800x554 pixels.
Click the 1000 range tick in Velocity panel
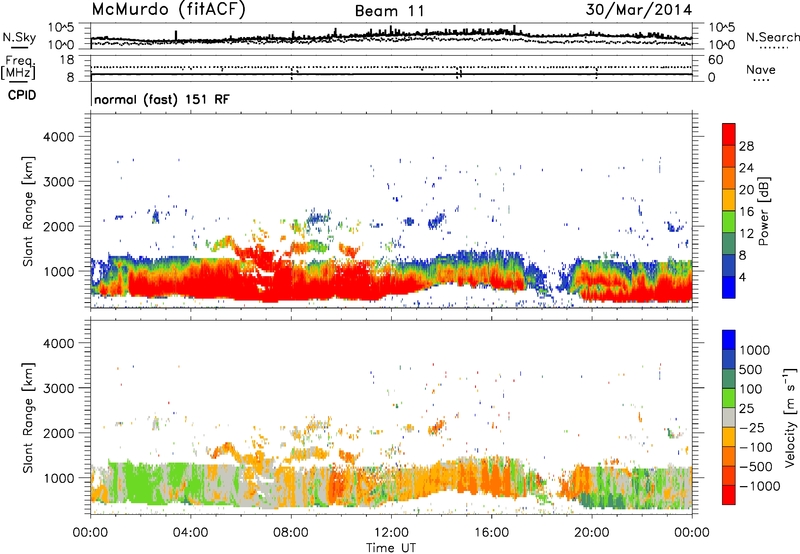(59, 478)
